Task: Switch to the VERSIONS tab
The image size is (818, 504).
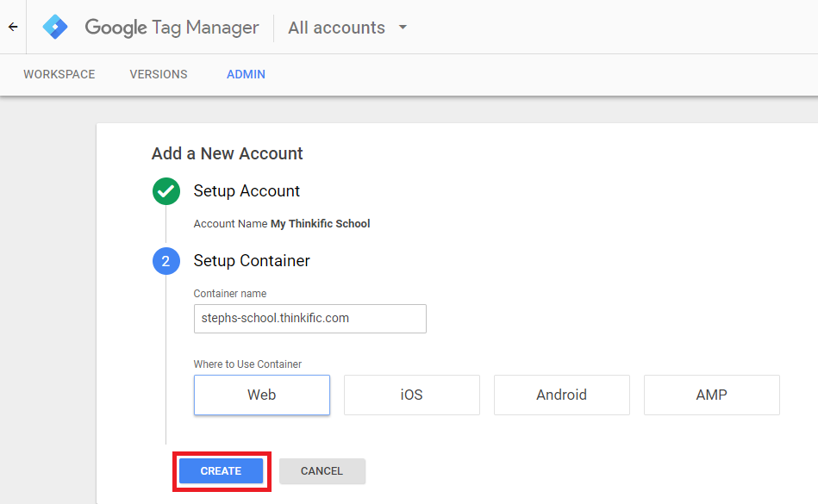Action: click(x=158, y=74)
